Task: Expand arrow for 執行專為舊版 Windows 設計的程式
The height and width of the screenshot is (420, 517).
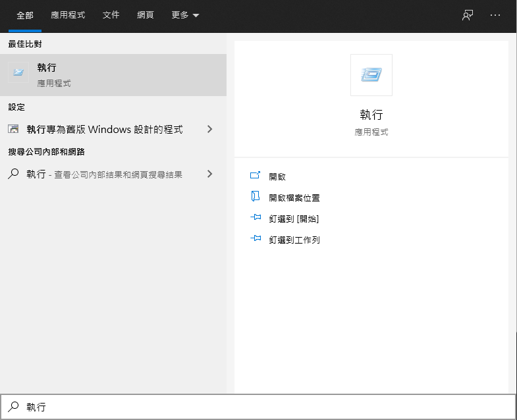Action: (209, 129)
